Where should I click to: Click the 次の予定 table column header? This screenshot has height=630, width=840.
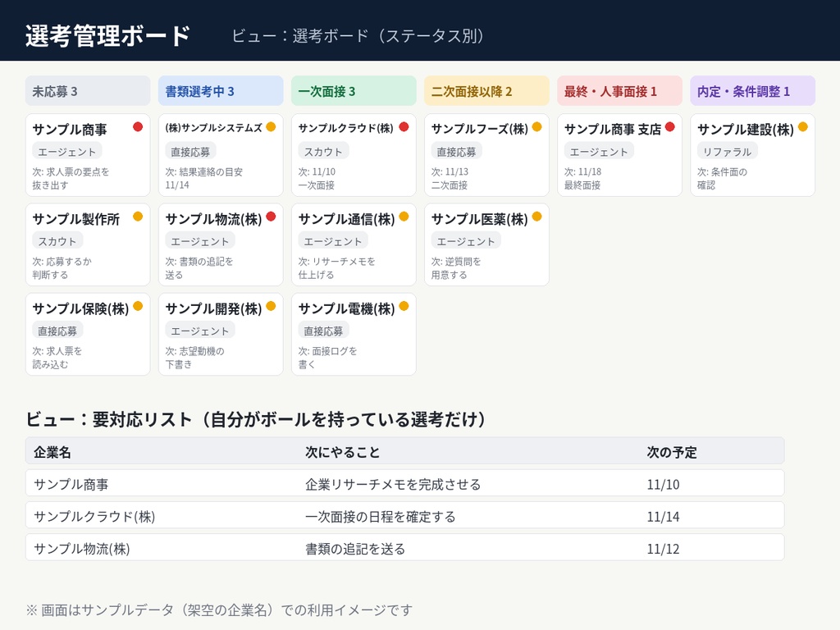(x=672, y=452)
